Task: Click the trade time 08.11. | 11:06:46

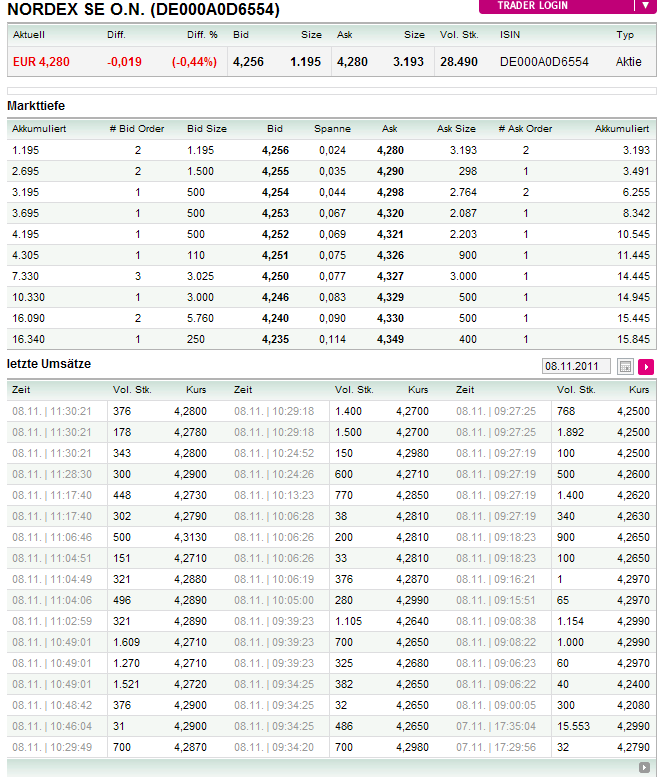Action: tap(52, 537)
